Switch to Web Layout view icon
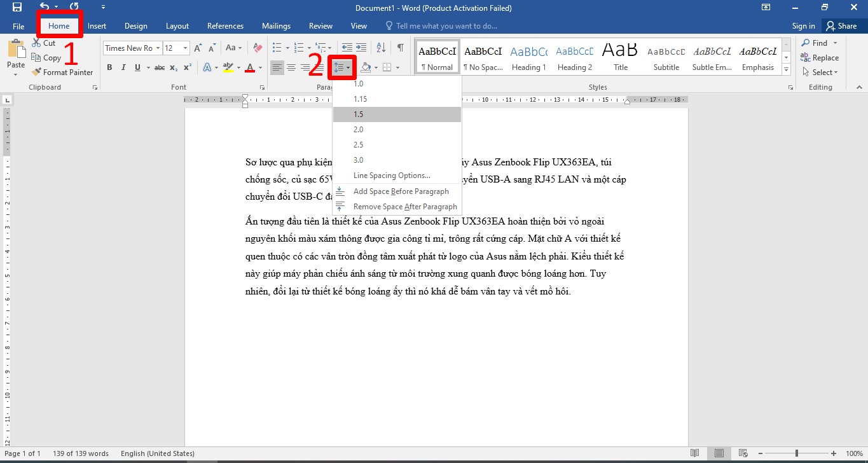 click(743, 453)
